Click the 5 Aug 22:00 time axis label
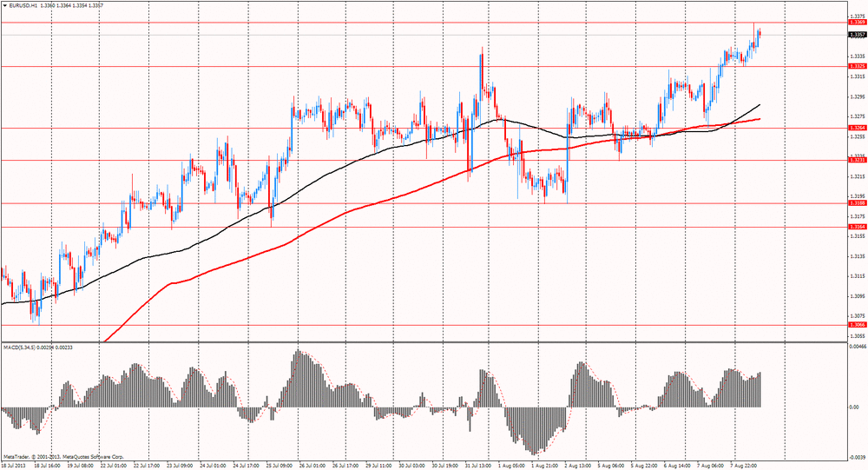 (x=644, y=466)
